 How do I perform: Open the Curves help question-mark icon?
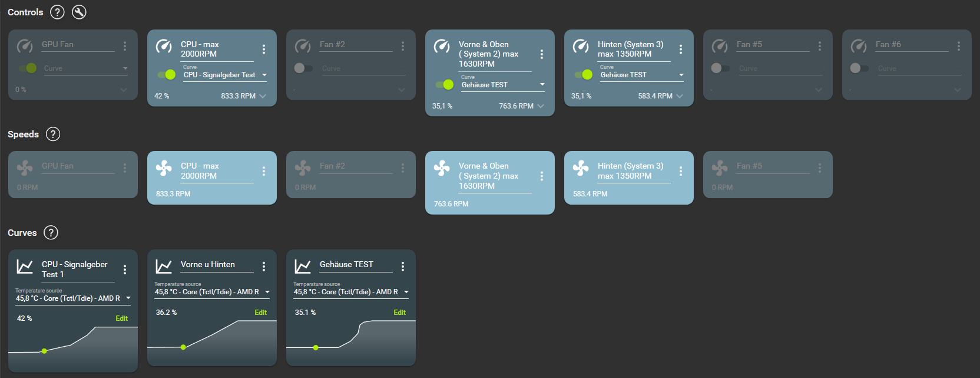(x=51, y=232)
